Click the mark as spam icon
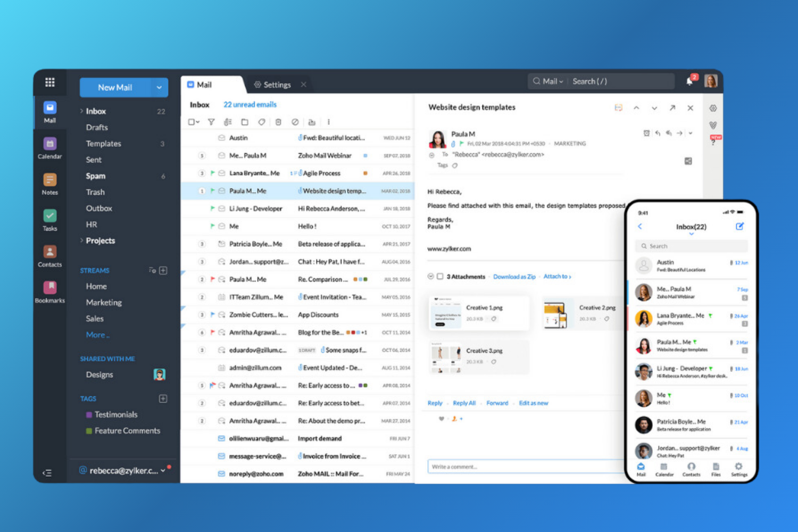798x532 pixels. click(295, 122)
